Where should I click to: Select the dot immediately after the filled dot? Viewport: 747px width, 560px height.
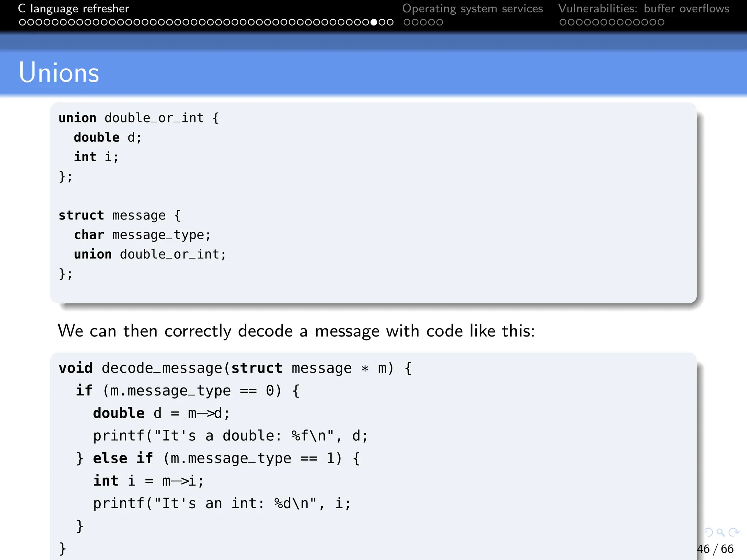click(382, 22)
